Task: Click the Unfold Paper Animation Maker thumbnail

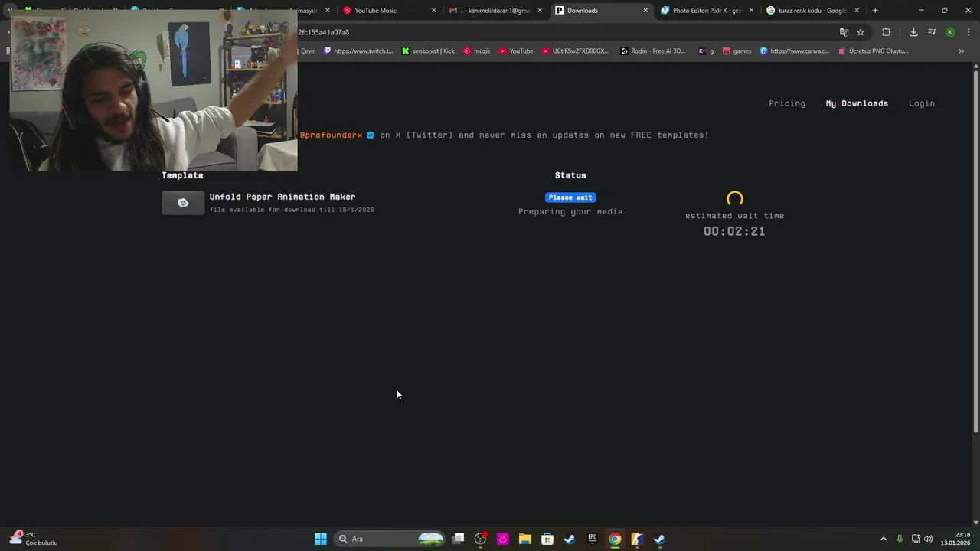Action: (183, 203)
